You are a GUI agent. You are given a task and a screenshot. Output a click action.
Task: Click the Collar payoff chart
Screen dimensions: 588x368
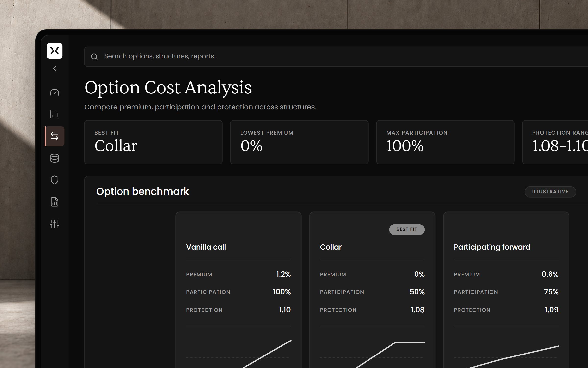click(372, 354)
